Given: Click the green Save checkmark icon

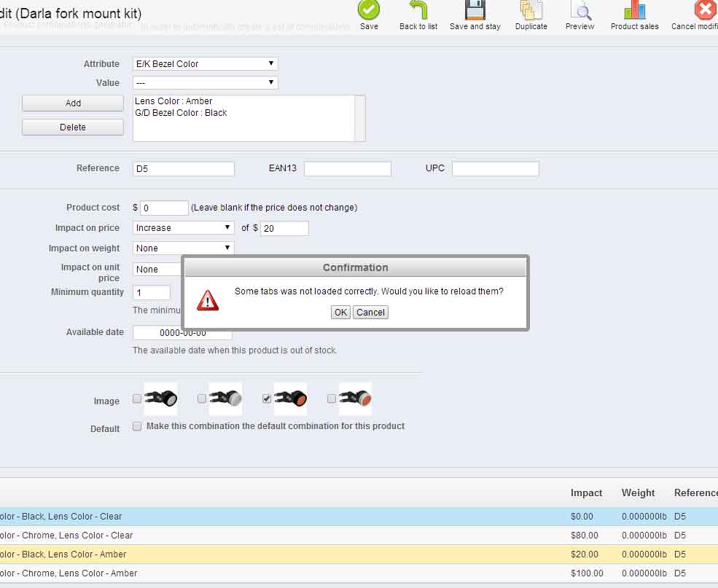Looking at the screenshot, I should tap(369, 9).
